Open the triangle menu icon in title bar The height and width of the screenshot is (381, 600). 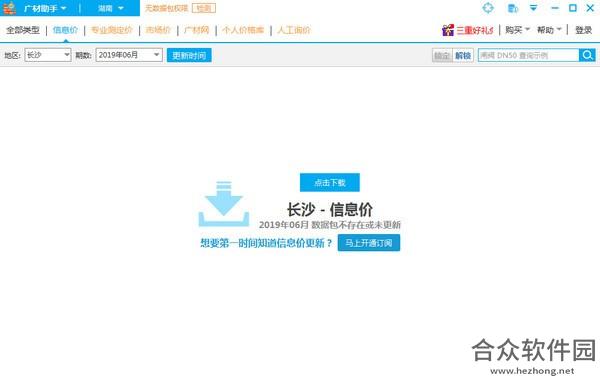click(x=533, y=8)
